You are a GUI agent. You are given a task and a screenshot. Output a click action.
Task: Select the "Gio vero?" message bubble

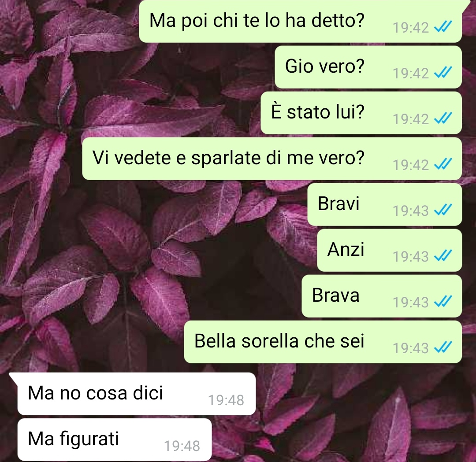pos(368,67)
